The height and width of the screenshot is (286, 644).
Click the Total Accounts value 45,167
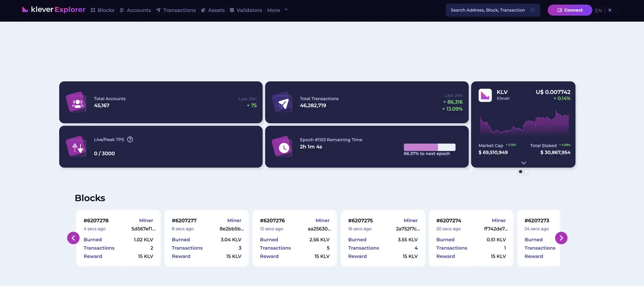point(102,105)
